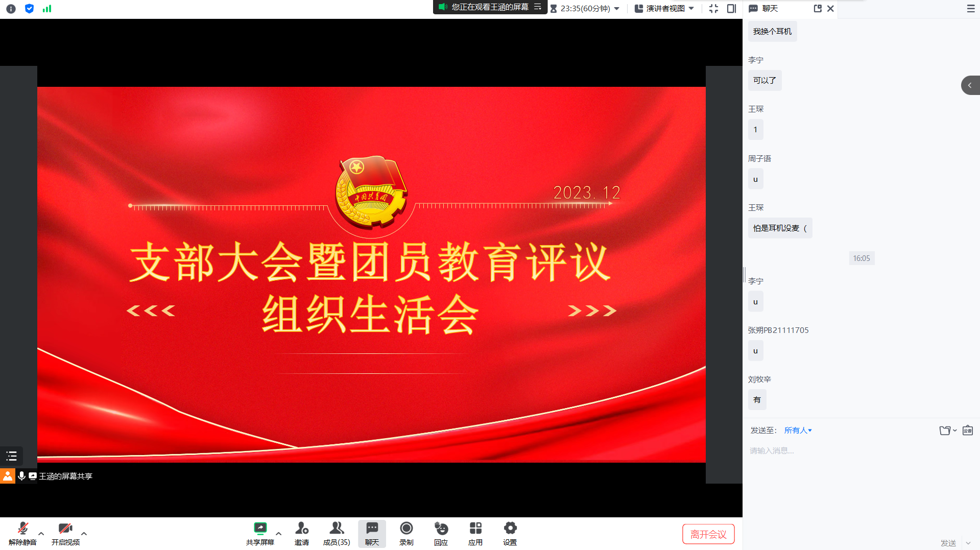This screenshot has width=980, height=550.
Task: Check the green network signal bars
Action: click(47, 9)
